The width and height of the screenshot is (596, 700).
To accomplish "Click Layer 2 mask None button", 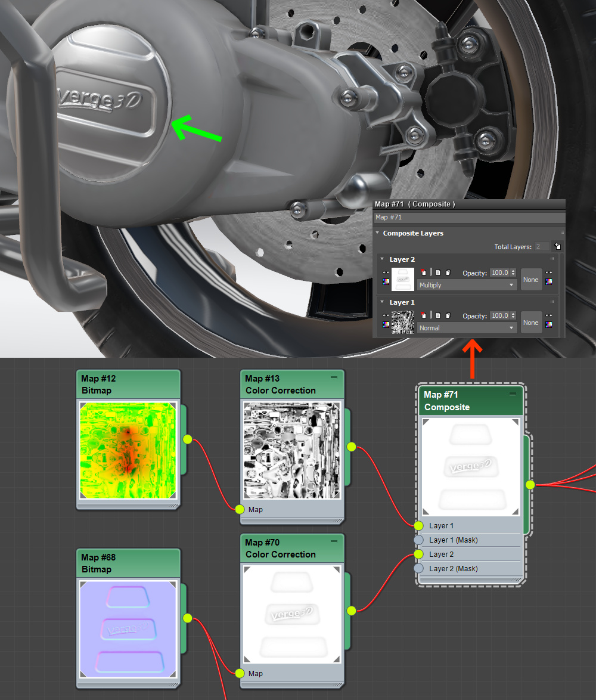I will point(531,280).
